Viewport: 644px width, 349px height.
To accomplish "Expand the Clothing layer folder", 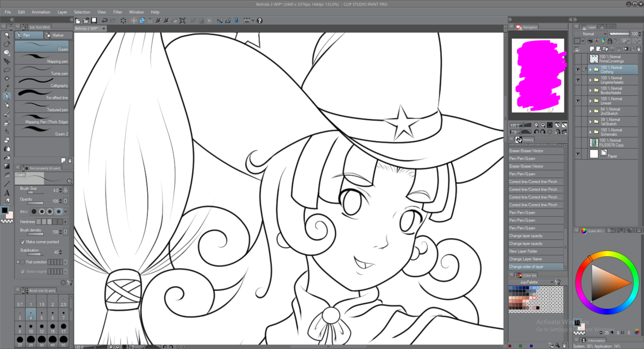I will (x=590, y=69).
